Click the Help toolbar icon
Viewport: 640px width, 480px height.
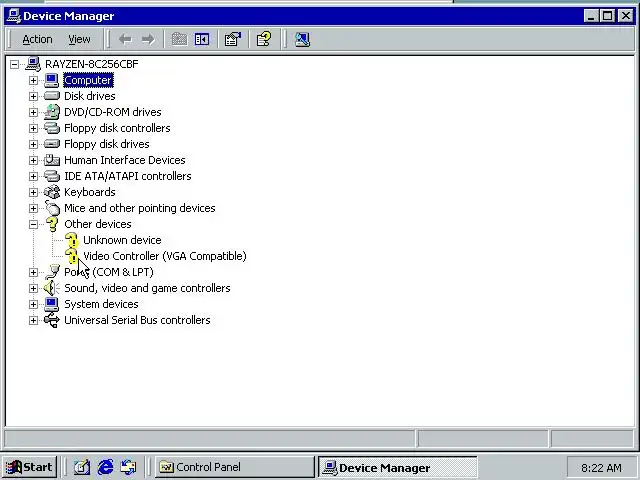tap(264, 39)
